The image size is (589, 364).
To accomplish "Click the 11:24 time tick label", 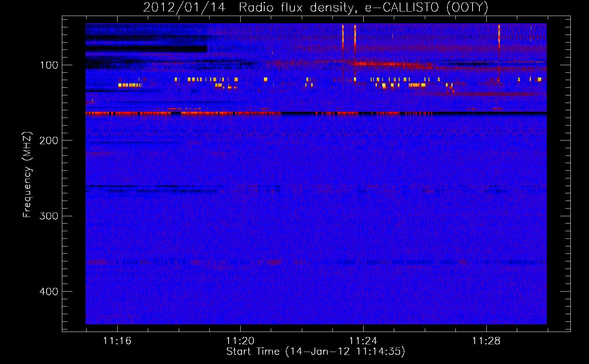I will point(363,341).
